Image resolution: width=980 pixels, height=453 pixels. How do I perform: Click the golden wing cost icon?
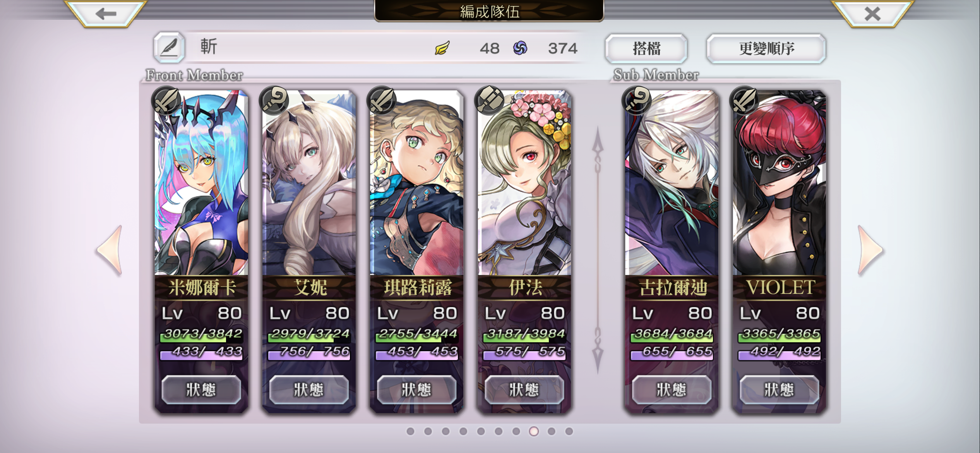[x=442, y=48]
